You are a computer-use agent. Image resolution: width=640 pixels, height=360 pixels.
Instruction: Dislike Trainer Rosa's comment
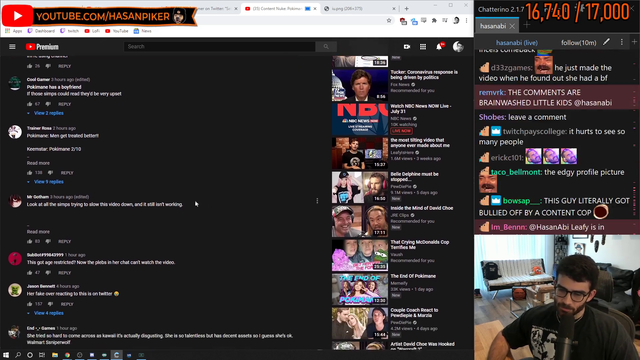pyautogui.click(x=51, y=173)
